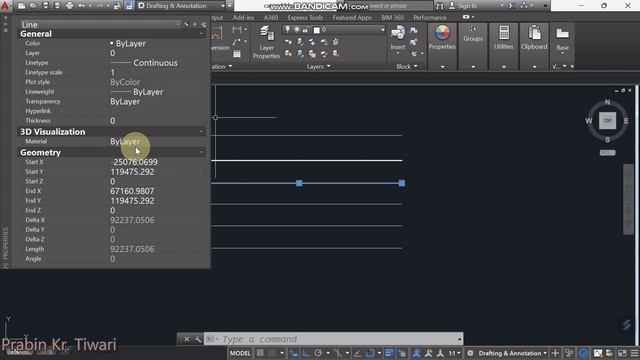
Task: Open the layer list dropdown showing 0
Action: (334, 30)
